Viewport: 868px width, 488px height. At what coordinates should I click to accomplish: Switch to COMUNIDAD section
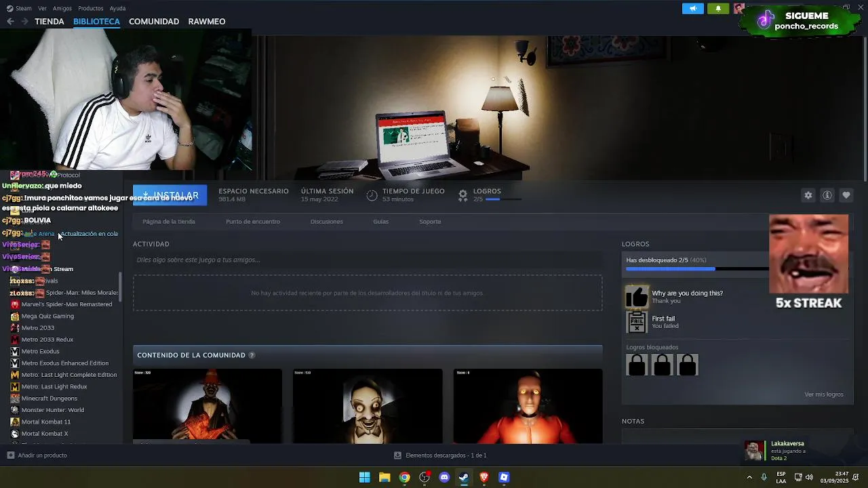tap(154, 22)
